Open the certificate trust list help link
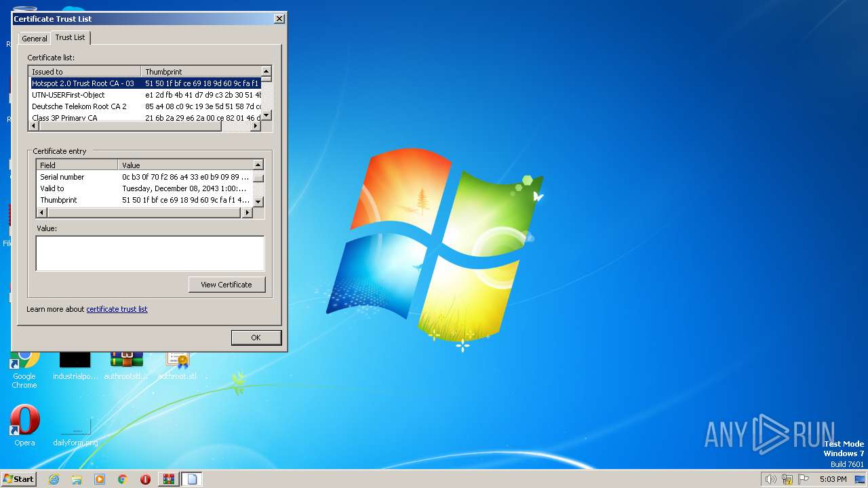Viewport: 868px width, 488px height. pos(117,309)
